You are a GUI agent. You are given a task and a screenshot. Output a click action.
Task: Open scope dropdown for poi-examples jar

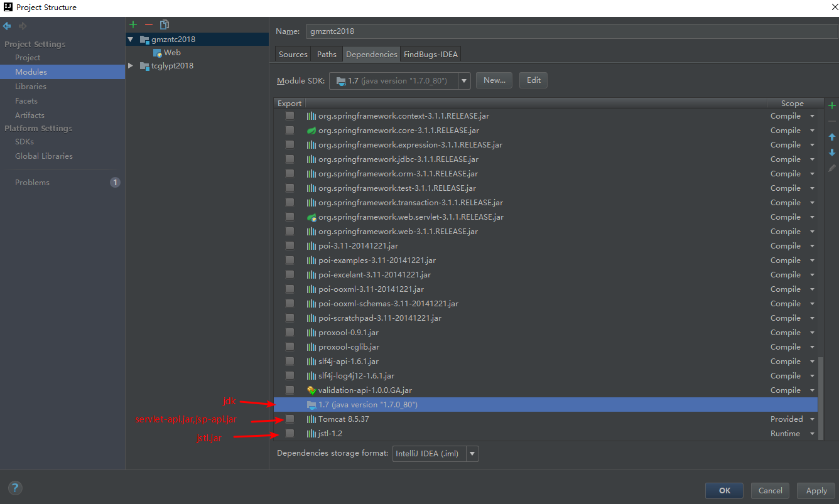pos(812,260)
